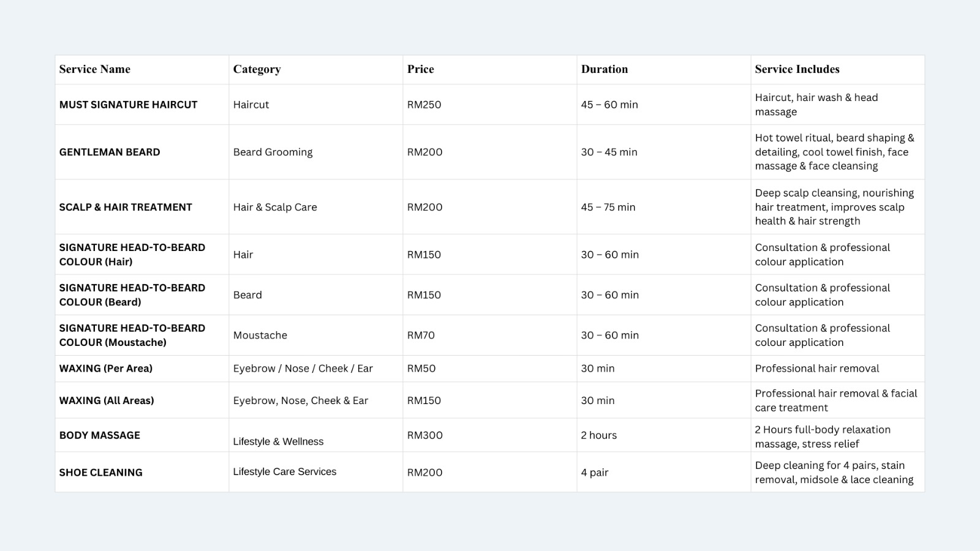Select the GENTLEMAN BEARD service name
Viewport: 980px width, 551px height.
pyautogui.click(x=110, y=152)
